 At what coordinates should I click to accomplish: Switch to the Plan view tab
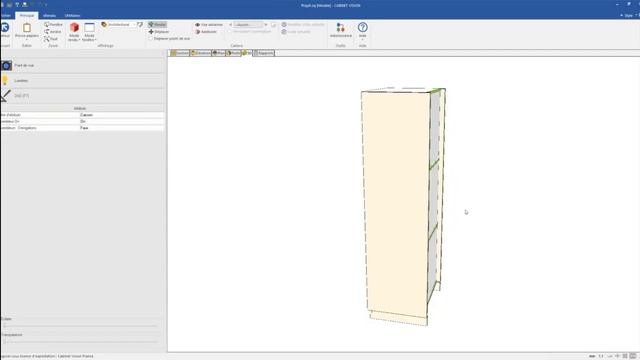pos(219,53)
